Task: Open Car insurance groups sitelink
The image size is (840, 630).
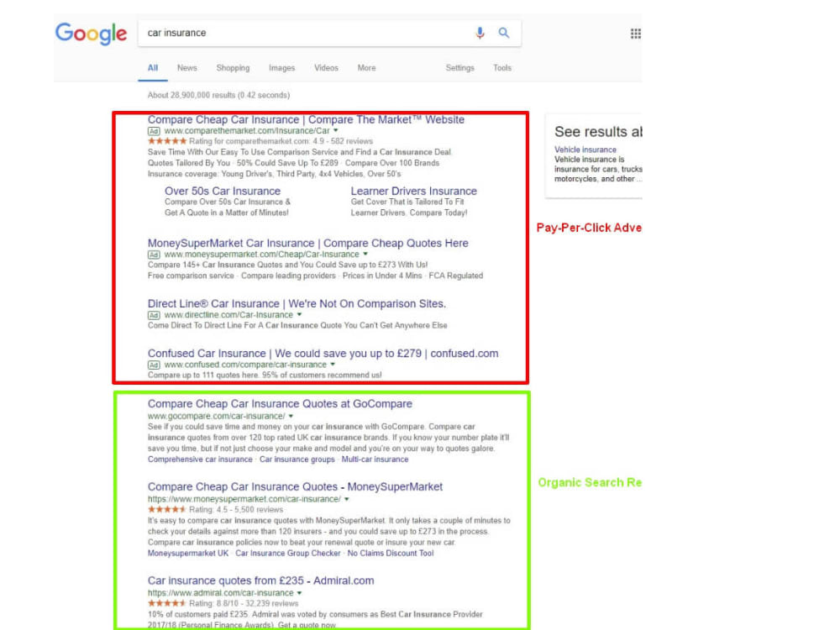Action: click(x=297, y=459)
